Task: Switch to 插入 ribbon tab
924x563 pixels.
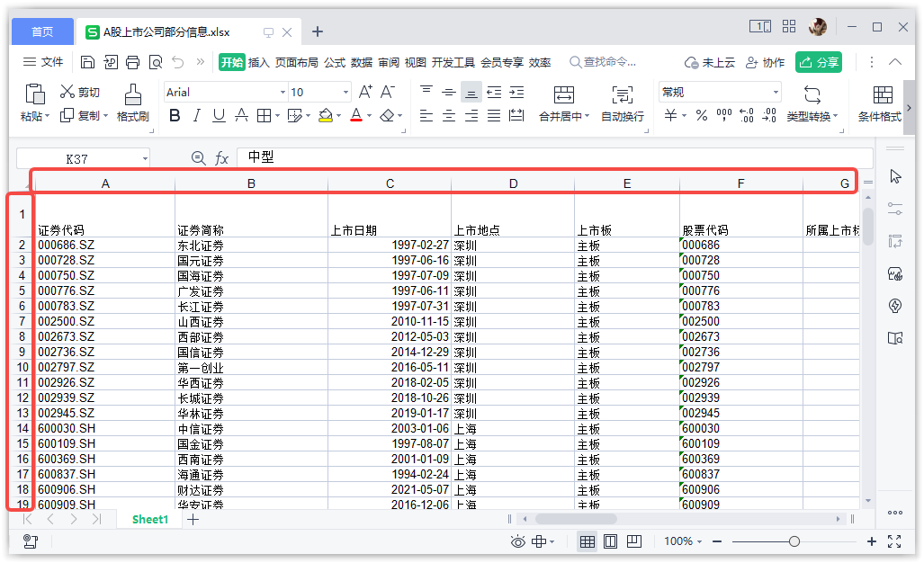Action: [258, 62]
